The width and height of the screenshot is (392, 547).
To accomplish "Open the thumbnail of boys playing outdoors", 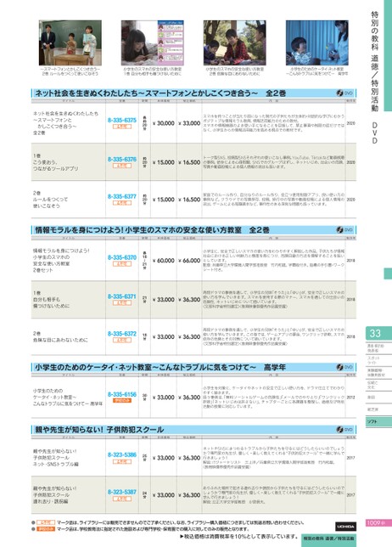I will [x=234, y=43].
